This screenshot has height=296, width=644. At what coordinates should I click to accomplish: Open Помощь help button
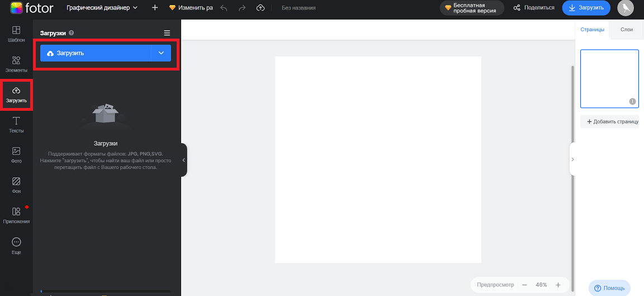609,288
